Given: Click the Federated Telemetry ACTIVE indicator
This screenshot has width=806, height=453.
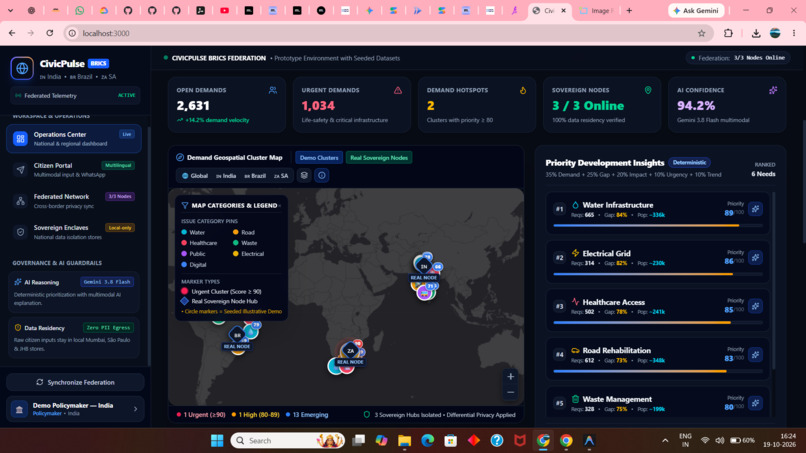Looking at the screenshot, I should [126, 95].
